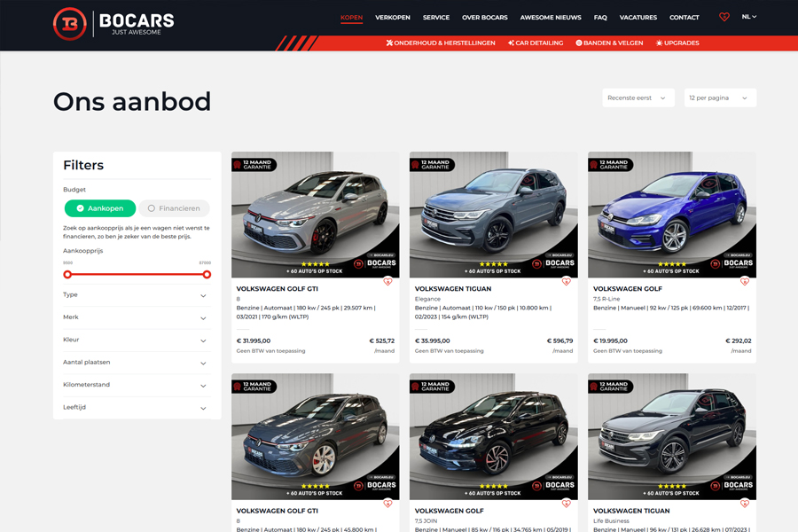The height and width of the screenshot is (532, 798).
Task: Select the Aankopen budget option
Action: tap(100, 208)
